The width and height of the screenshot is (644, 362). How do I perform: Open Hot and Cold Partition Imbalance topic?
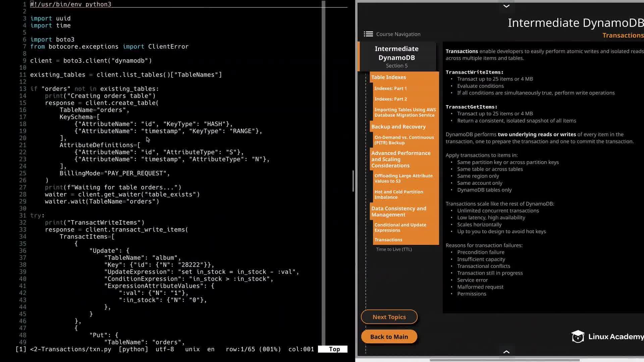[398, 194]
